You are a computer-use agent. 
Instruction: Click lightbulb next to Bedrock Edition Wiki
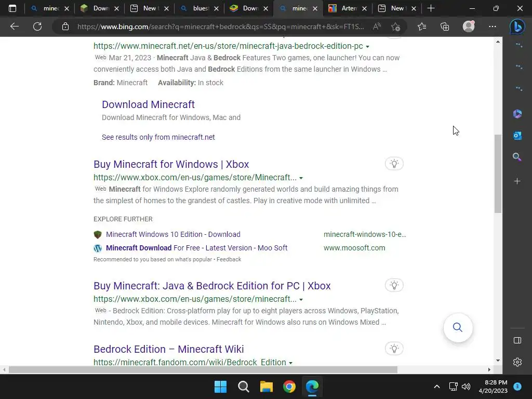coord(394,349)
